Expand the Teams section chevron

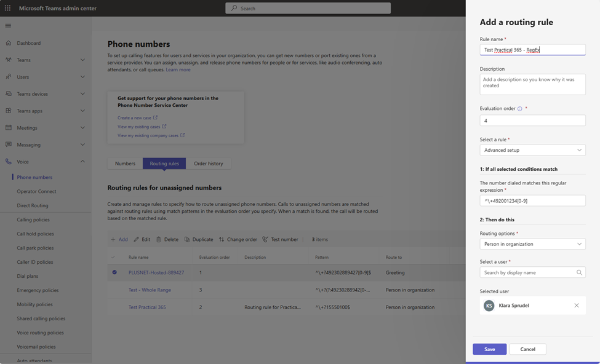(82, 60)
